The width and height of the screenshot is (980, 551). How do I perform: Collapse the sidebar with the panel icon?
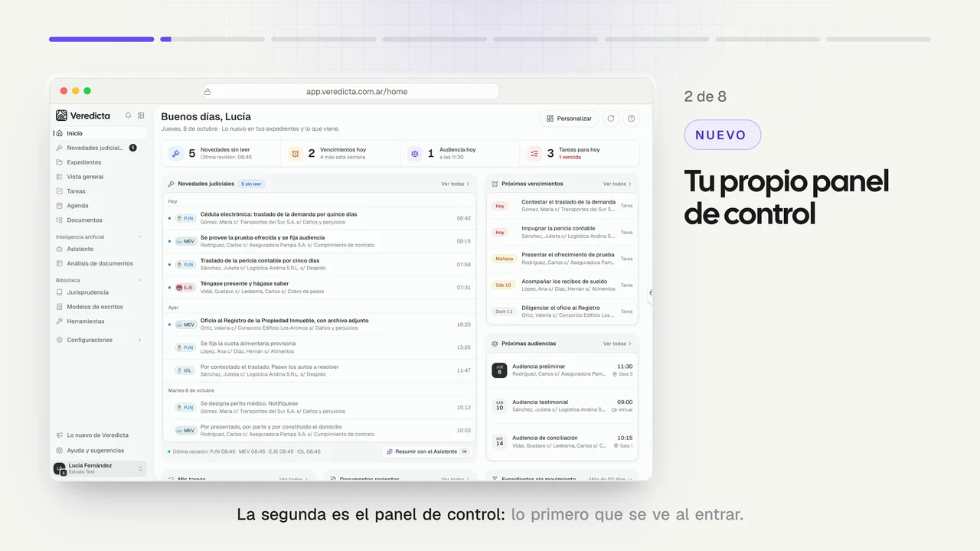[x=141, y=116]
